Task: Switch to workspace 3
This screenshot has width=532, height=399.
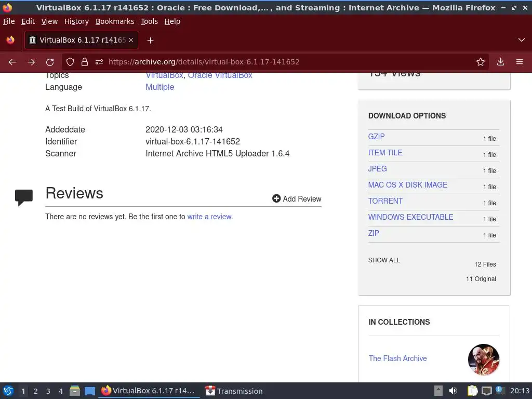Action: click(48, 391)
